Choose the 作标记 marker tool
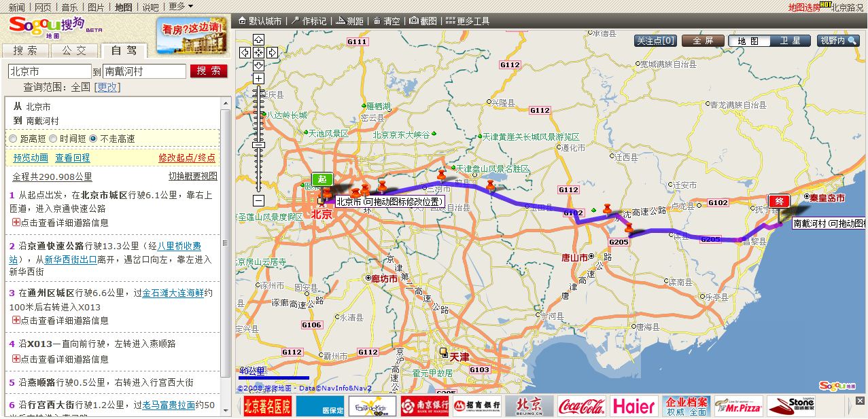868x419 pixels. (309, 21)
